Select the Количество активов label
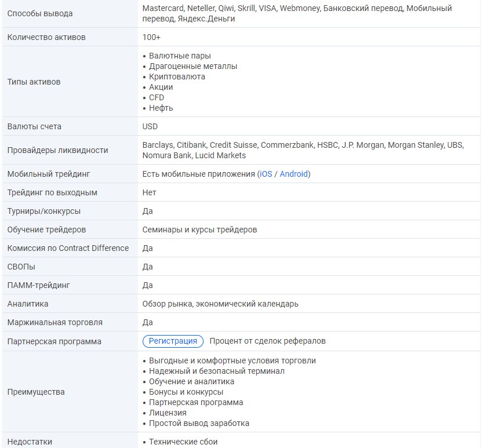Viewport: 483px width, 448px height. [46, 37]
